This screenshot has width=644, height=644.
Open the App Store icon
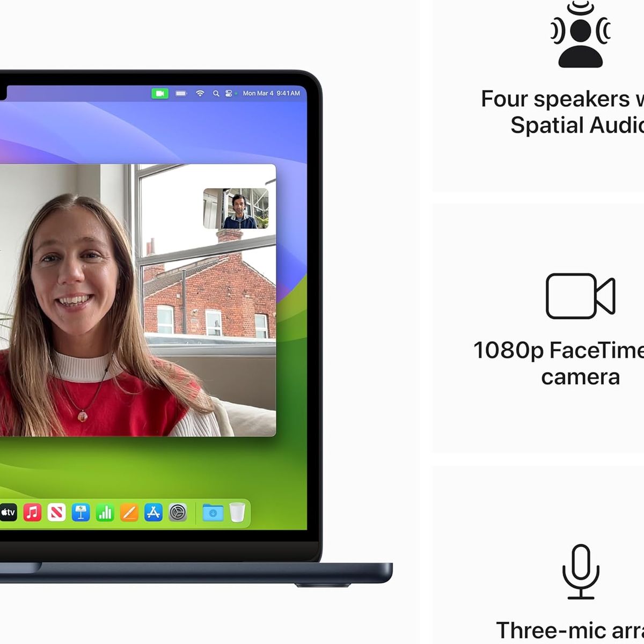[x=153, y=513]
